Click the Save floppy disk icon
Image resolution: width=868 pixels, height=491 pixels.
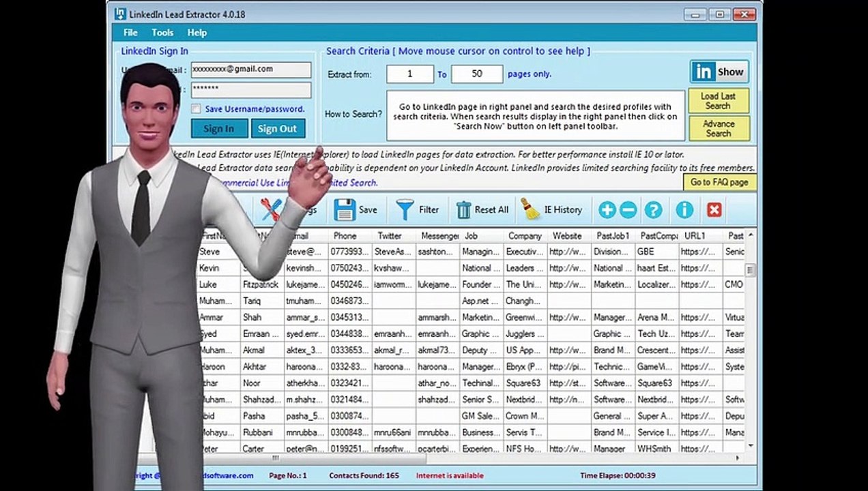tap(345, 210)
